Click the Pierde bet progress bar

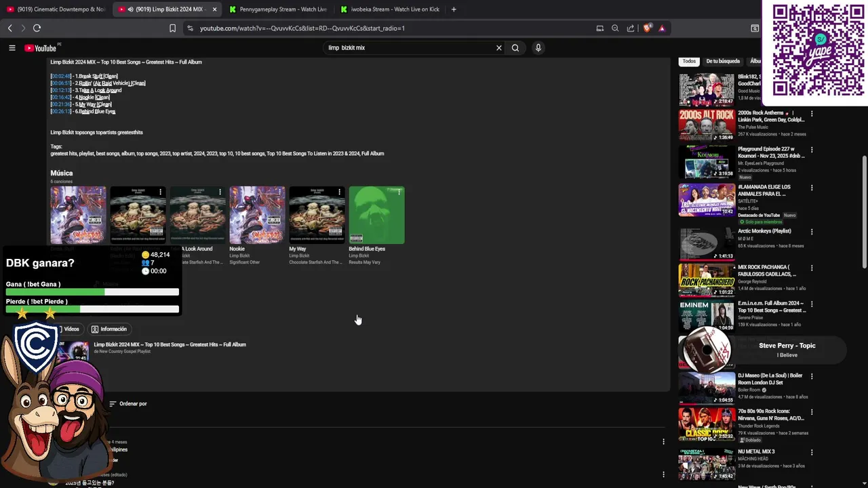[92, 309]
